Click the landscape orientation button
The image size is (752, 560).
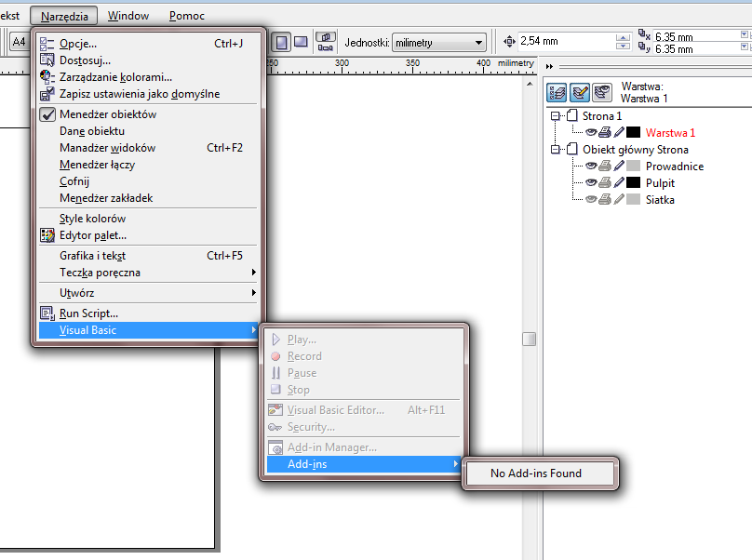301,42
